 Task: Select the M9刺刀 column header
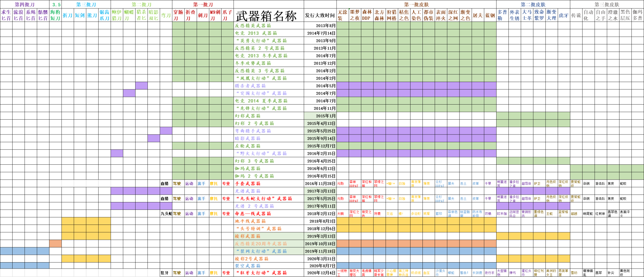click(x=215, y=15)
